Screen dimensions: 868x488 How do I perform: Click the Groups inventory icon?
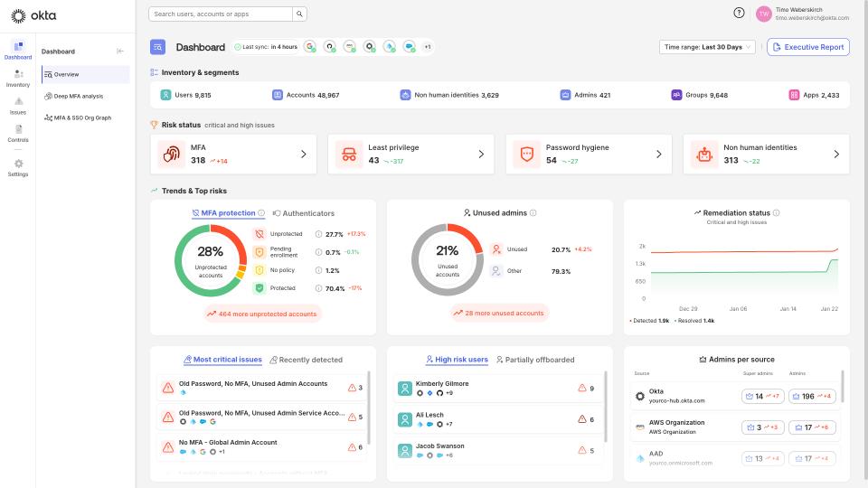coord(676,95)
